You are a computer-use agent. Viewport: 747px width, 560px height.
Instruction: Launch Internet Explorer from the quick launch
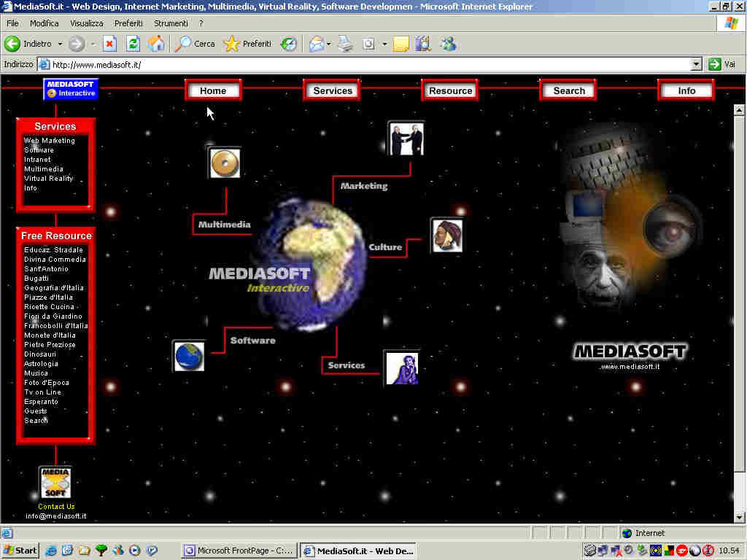[50, 551]
